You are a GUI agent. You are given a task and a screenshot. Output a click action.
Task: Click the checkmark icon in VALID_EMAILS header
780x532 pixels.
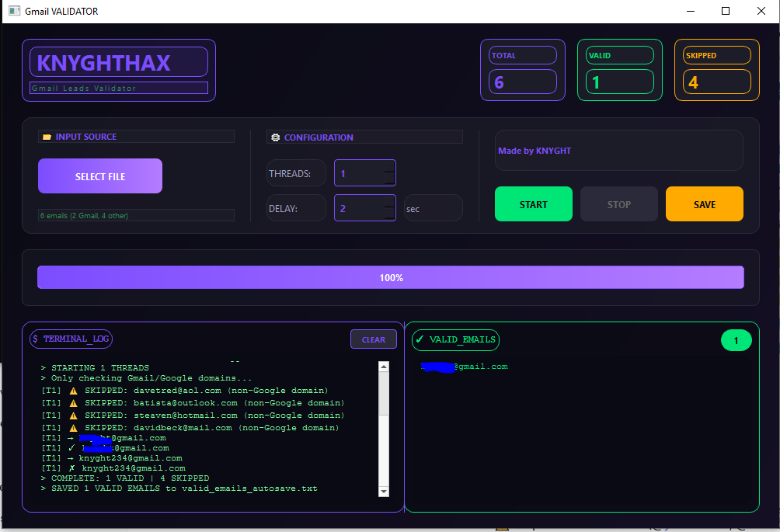coord(420,339)
